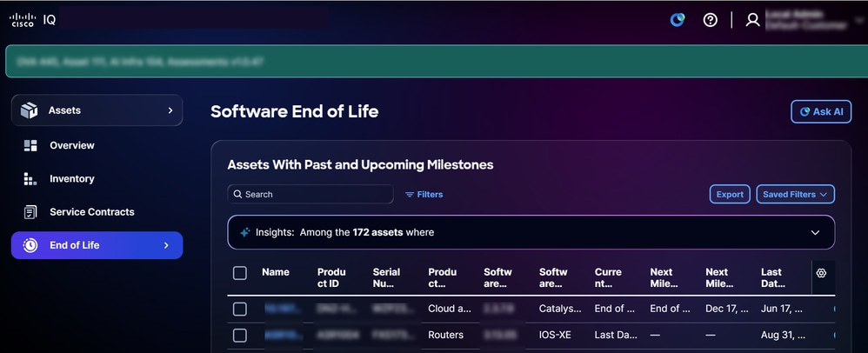Select the Cloud row checkbox
Viewport: 868px width, 353px height.
pyautogui.click(x=240, y=309)
